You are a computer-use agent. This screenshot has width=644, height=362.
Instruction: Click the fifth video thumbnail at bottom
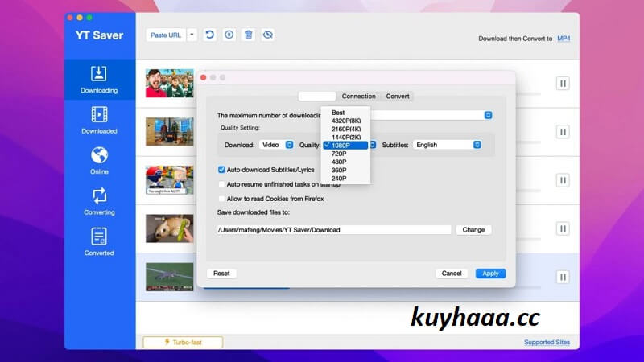[x=169, y=277]
